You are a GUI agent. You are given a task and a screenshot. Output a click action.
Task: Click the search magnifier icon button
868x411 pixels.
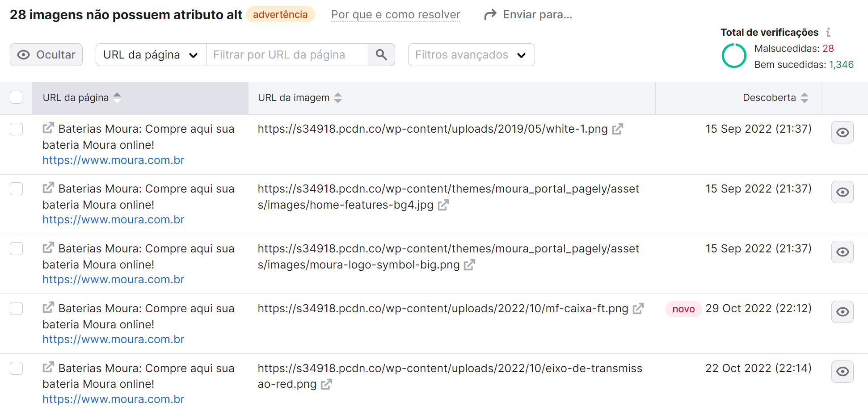click(381, 55)
